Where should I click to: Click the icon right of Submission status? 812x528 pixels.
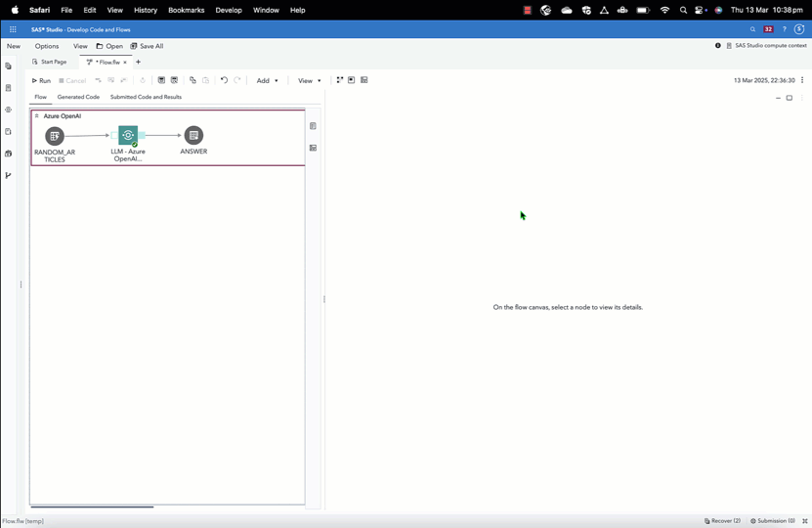click(x=805, y=521)
